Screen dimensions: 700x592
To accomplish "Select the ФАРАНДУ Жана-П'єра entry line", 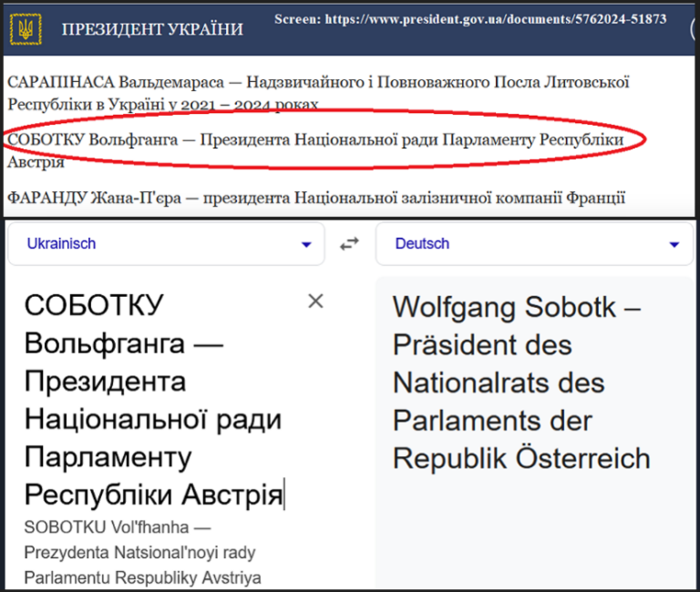I will coord(315,197).
